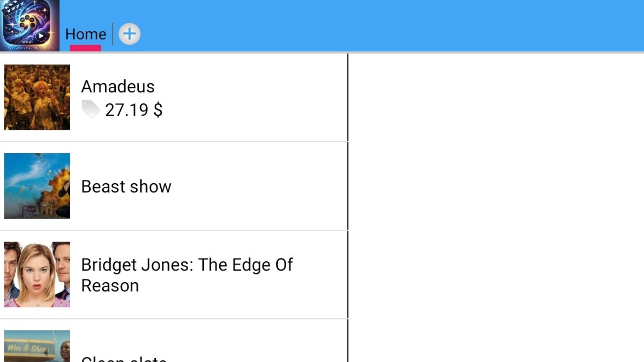This screenshot has width=644, height=362.
Task: Open the Amadeus poster thumbnail
Action: [37, 97]
